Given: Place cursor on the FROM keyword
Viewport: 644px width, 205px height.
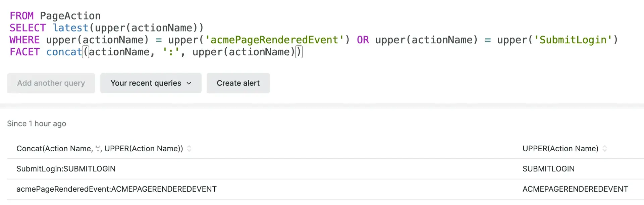Looking at the screenshot, I should [x=21, y=16].
